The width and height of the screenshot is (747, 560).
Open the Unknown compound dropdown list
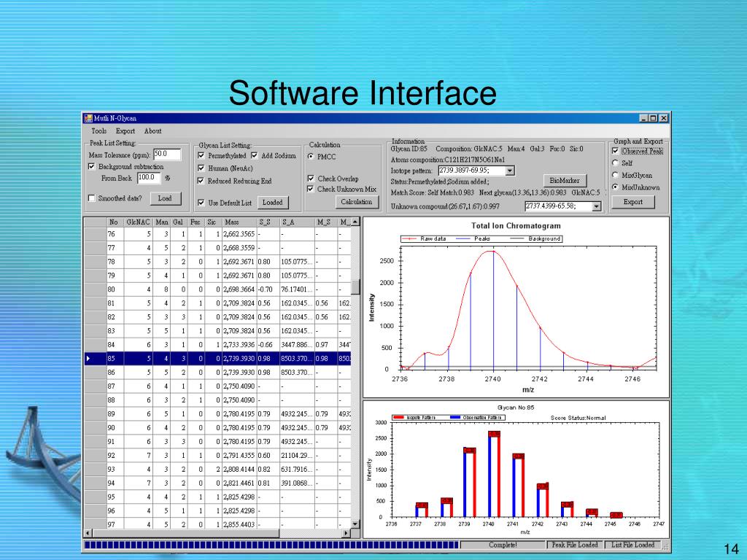click(x=596, y=206)
